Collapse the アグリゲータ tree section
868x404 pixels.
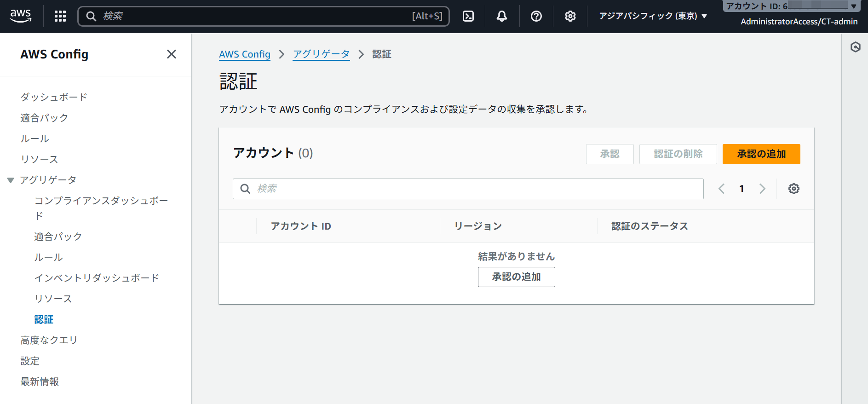click(11, 180)
